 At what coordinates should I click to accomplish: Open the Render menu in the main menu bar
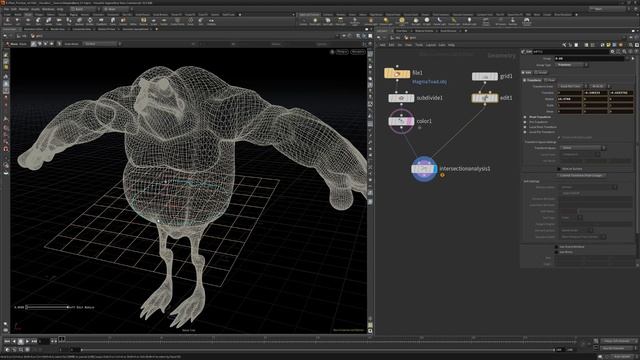pyautogui.click(x=24, y=9)
